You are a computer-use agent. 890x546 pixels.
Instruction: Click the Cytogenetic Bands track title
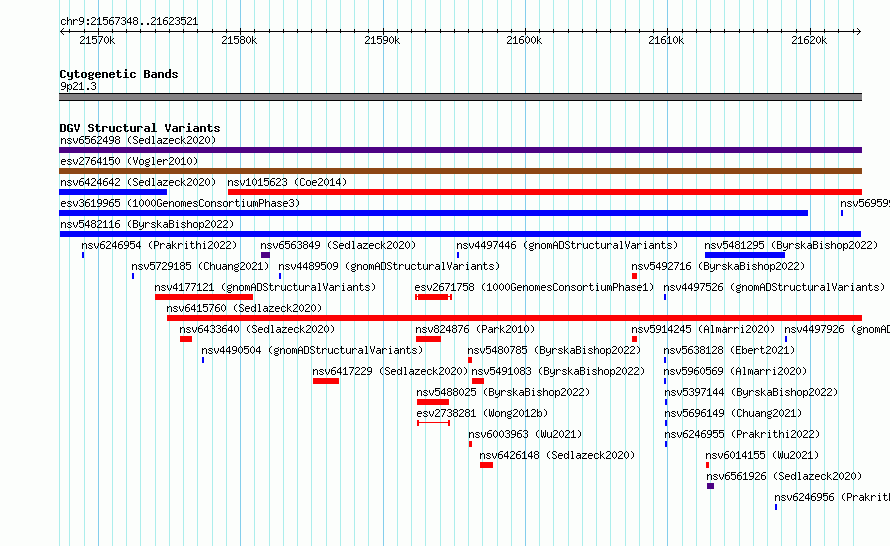[119, 74]
